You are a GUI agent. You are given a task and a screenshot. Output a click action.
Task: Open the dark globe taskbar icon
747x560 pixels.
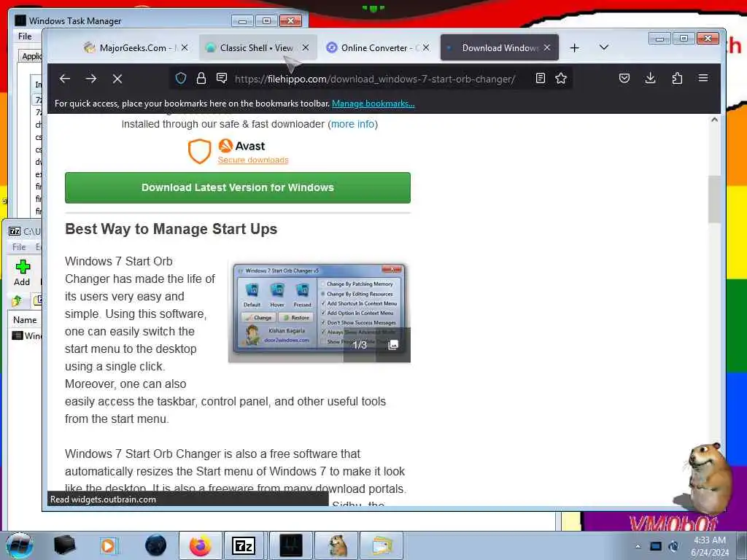(156, 545)
